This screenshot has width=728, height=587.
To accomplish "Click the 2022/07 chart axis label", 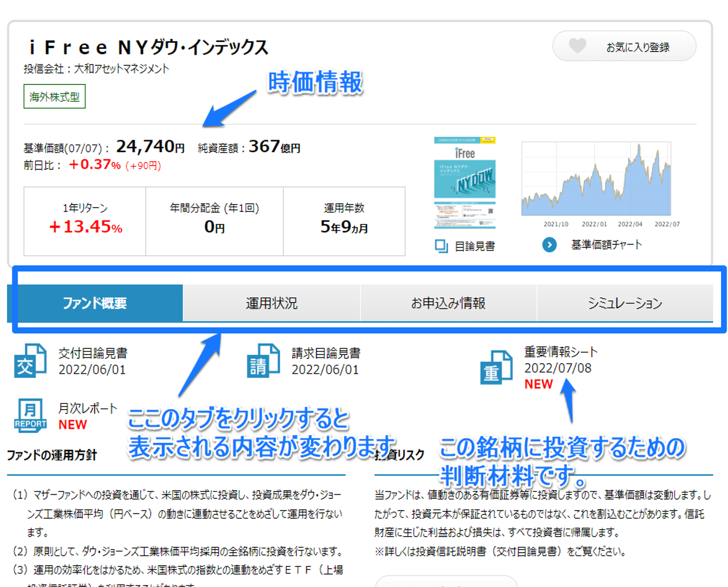I will 667,224.
